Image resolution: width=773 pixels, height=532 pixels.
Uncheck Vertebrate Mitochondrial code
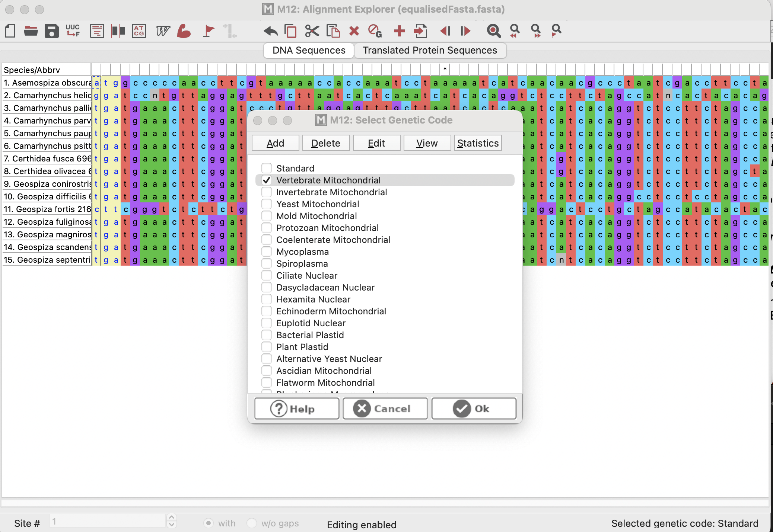pyautogui.click(x=267, y=180)
